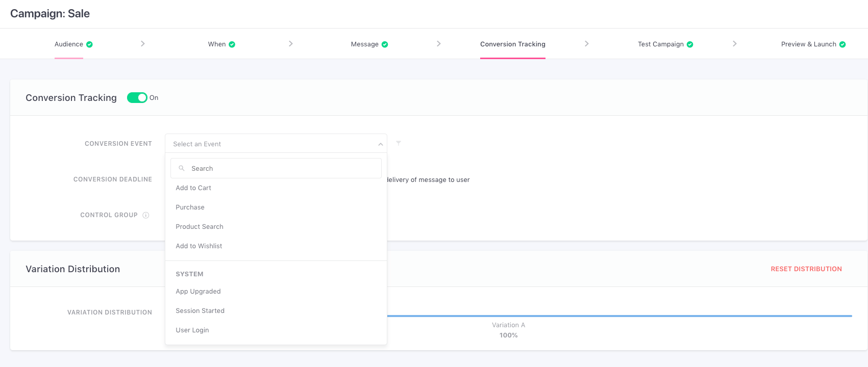This screenshot has height=367, width=868.
Task: Click green checkmark next to Test Campaign
Action: pos(690,44)
